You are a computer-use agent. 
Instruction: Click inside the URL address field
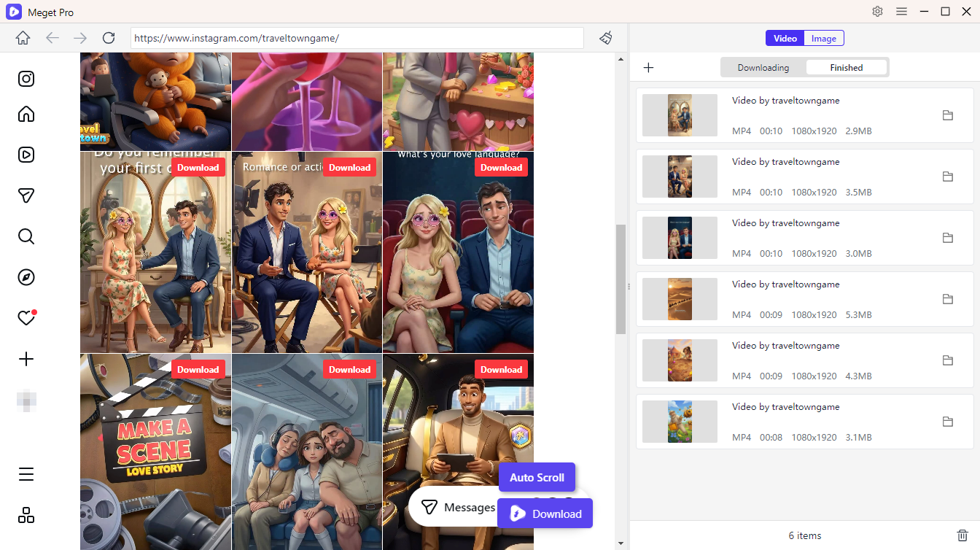pyautogui.click(x=357, y=37)
